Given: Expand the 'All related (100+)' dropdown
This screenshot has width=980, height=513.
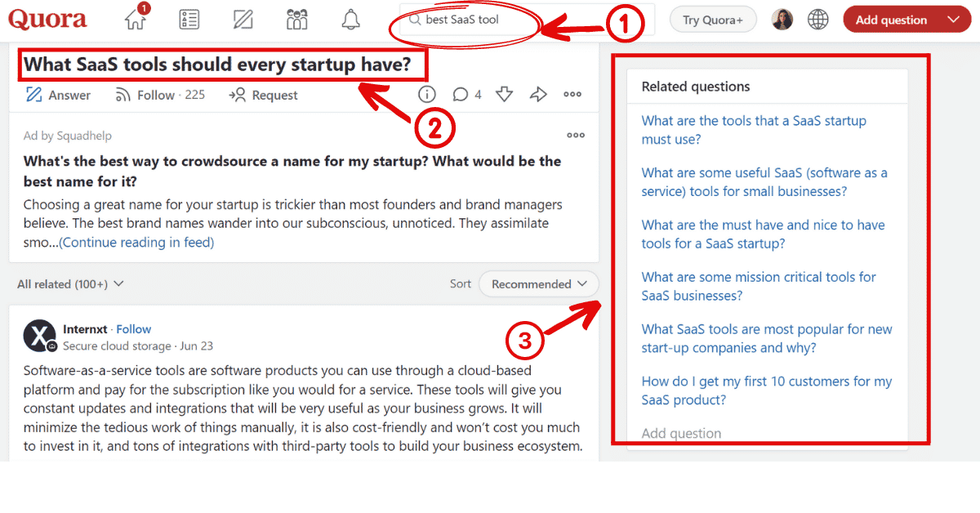Looking at the screenshot, I should click(x=70, y=284).
